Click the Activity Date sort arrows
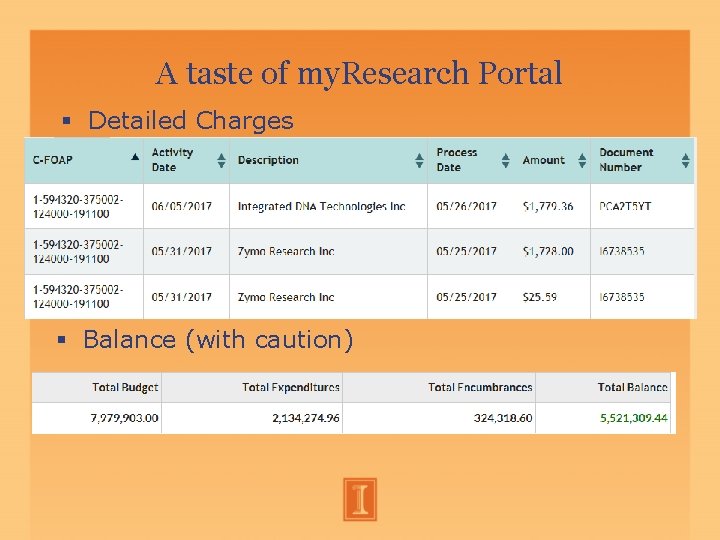This screenshot has width=720, height=540. pos(221,160)
